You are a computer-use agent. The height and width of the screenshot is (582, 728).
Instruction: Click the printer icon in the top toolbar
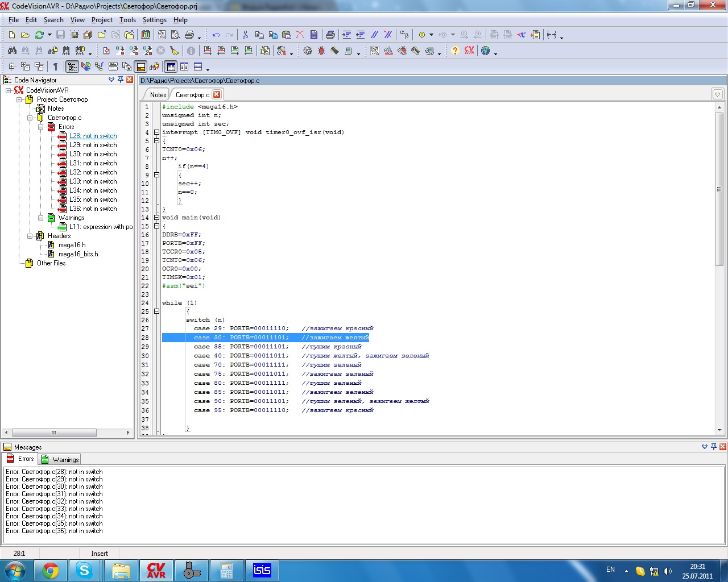click(189, 35)
